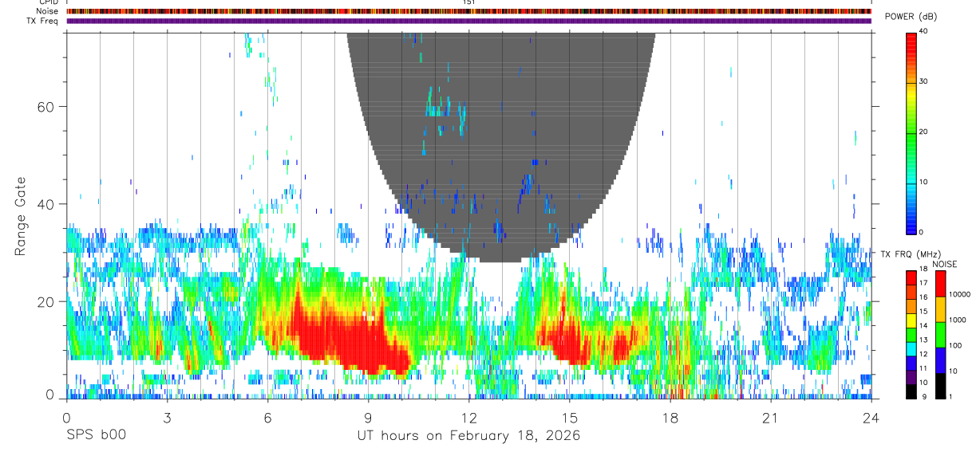Click the "1000" value on the NOISE scale

click(x=958, y=320)
